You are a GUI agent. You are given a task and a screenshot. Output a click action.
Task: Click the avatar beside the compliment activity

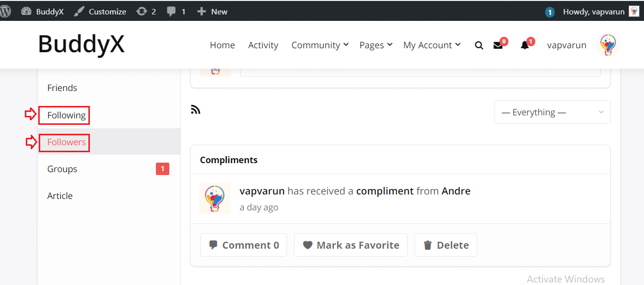[x=215, y=198]
